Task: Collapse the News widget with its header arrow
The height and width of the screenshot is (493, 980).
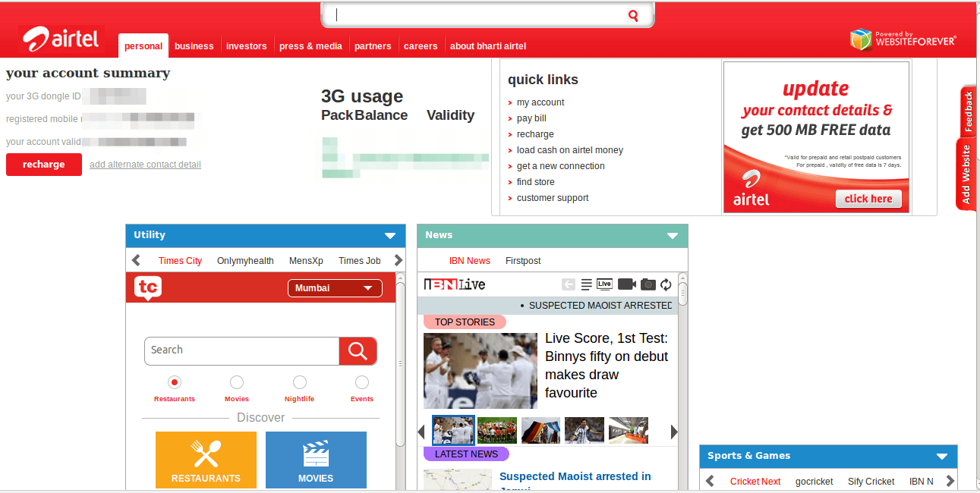Action: click(673, 236)
